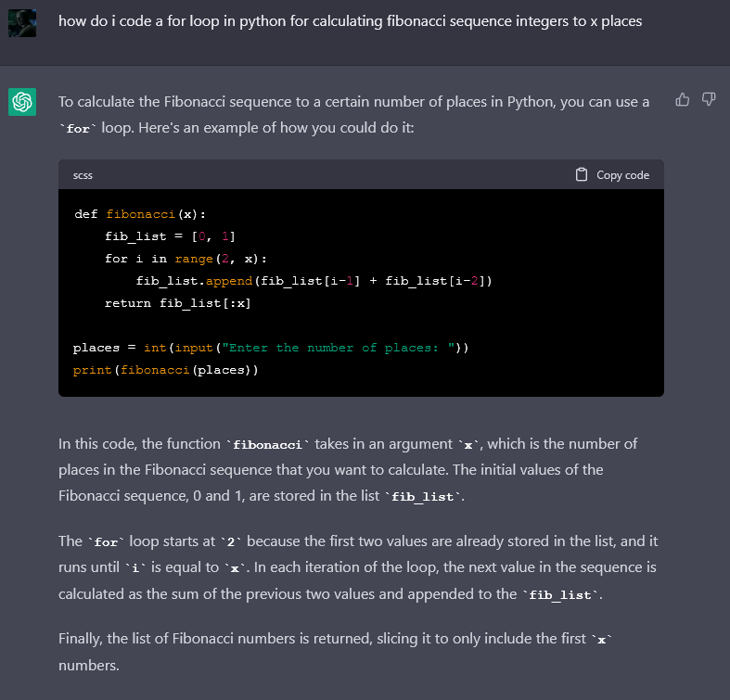Click the user profile avatar
730x700 pixels.
pos(22,23)
